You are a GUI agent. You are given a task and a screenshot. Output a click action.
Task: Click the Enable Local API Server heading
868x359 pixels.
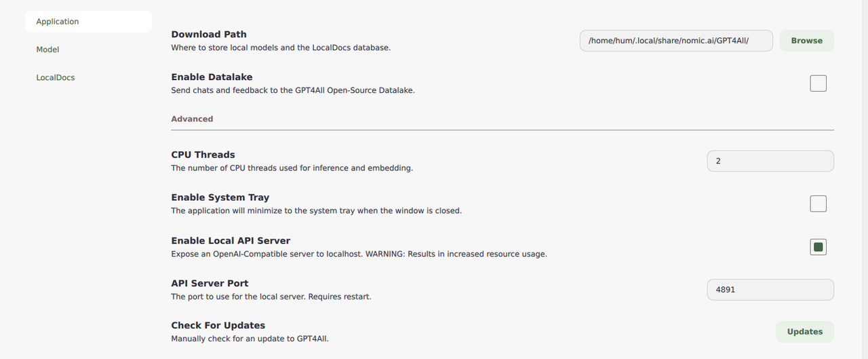click(x=231, y=240)
